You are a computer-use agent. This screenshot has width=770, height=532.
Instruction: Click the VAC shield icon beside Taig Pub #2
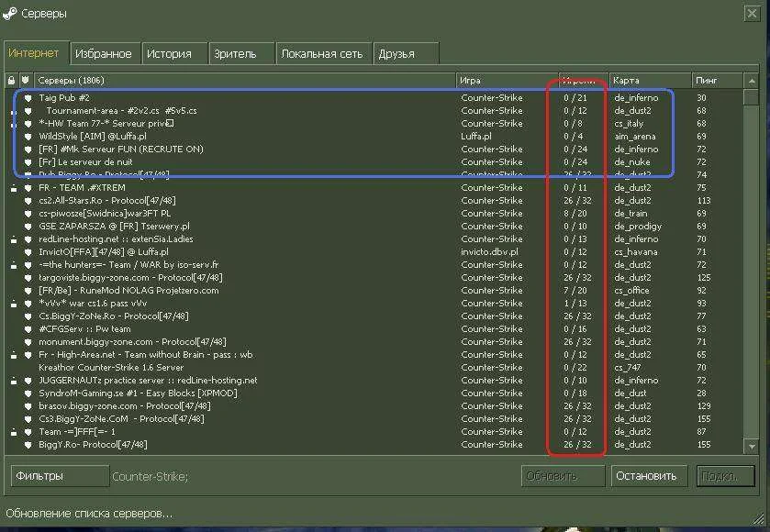tap(28, 98)
